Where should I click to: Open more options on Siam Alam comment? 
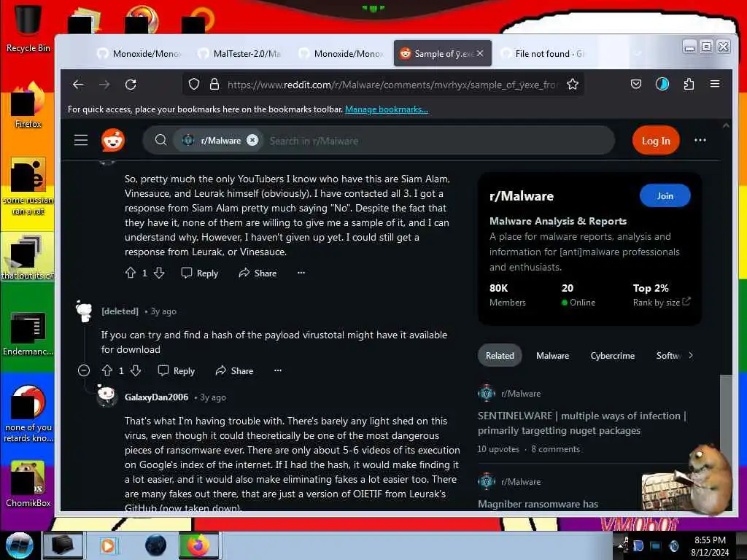coord(301,273)
